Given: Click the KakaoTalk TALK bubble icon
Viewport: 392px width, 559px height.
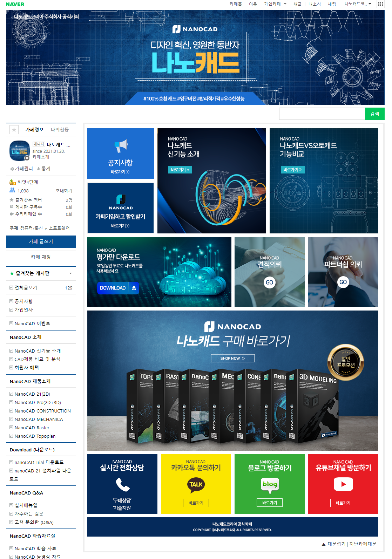Looking at the screenshot, I should pos(196,485).
